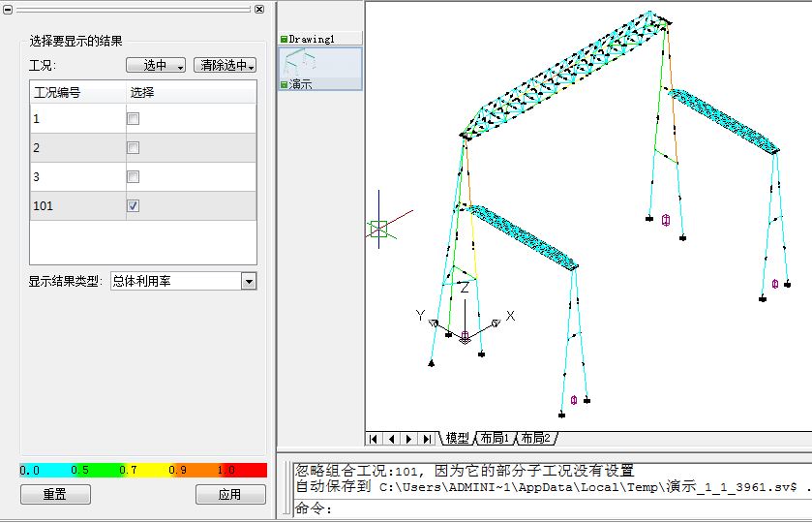Enable the checkbox for load case 1
The height and width of the screenshot is (523, 812).
point(134,118)
